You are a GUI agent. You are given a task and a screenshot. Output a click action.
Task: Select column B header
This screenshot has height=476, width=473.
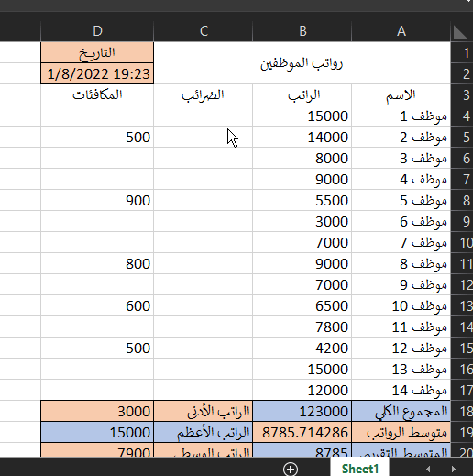[302, 31]
